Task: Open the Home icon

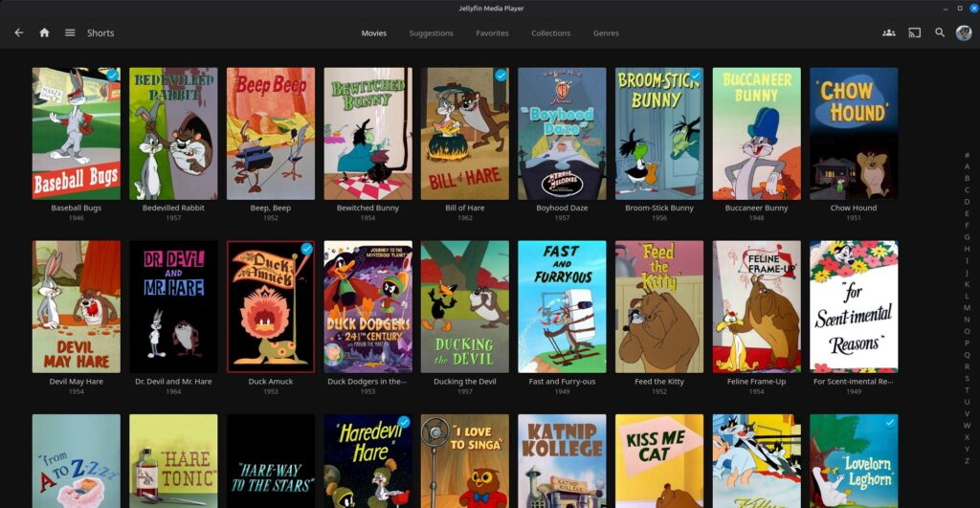Action: (x=44, y=33)
